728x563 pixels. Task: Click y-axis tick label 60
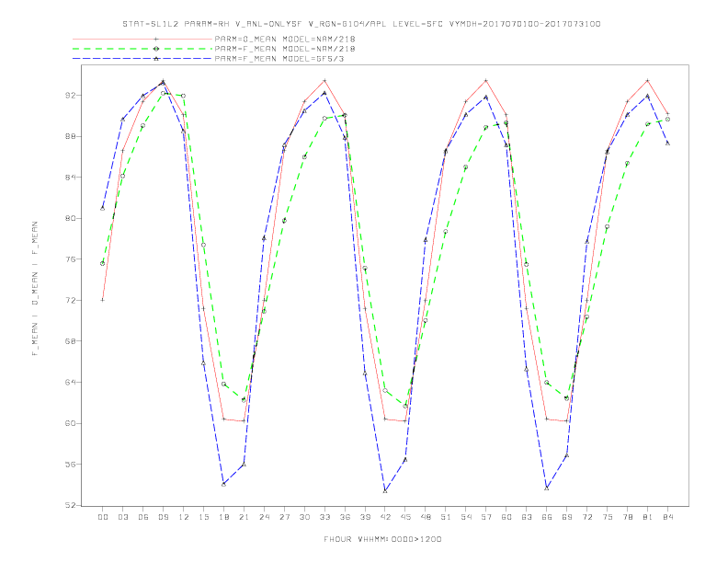[70, 423]
